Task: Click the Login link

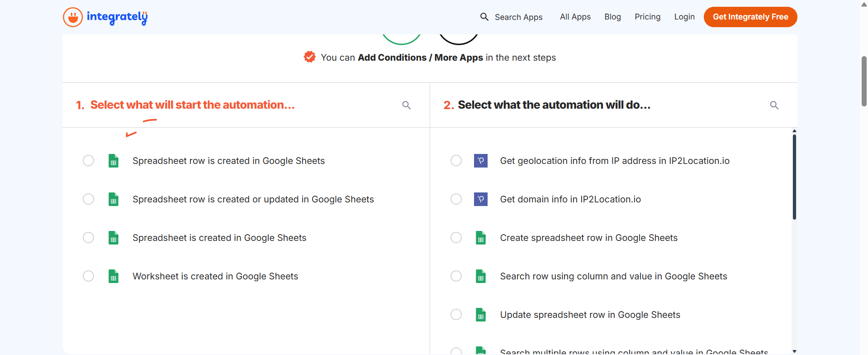Action: pyautogui.click(x=684, y=17)
